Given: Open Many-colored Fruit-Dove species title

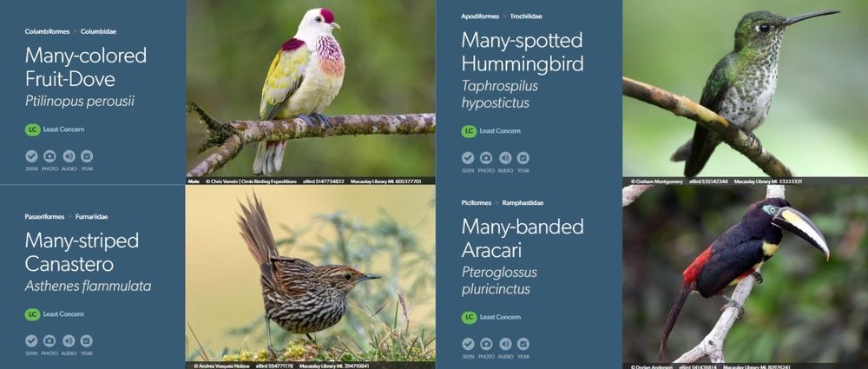Looking at the screenshot, I should point(86,67).
